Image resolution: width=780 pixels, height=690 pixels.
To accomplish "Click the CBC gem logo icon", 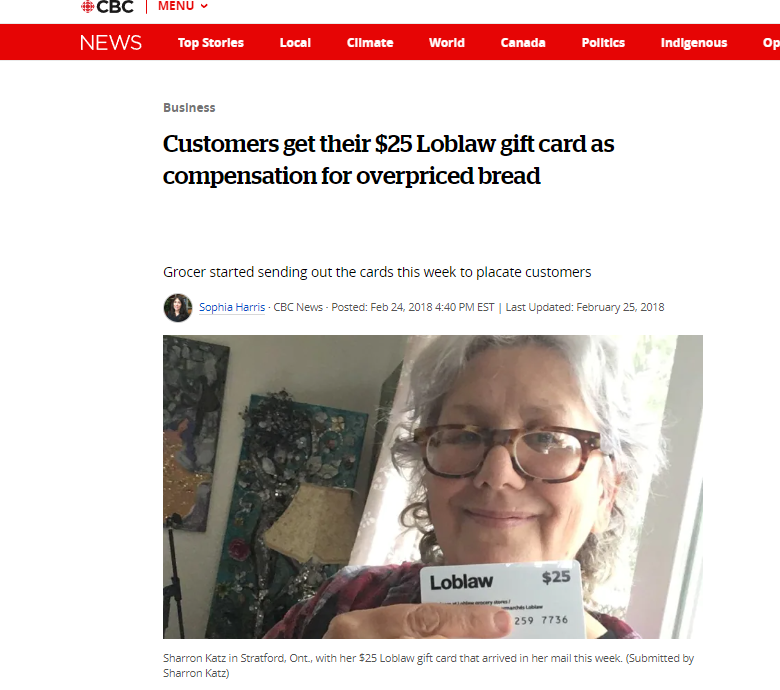I will [87, 6].
